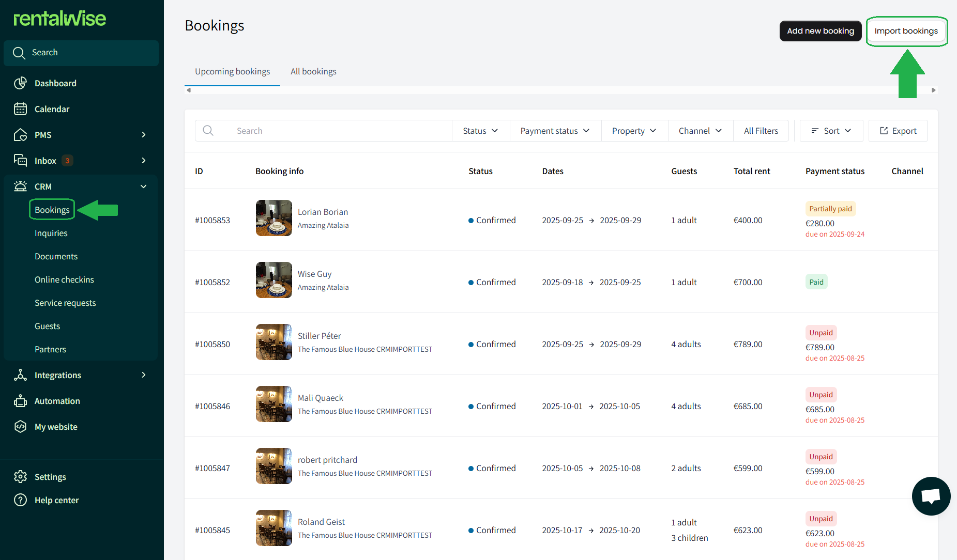Expand the PMS sidebar section
This screenshot has height=560, width=957.
click(x=143, y=135)
